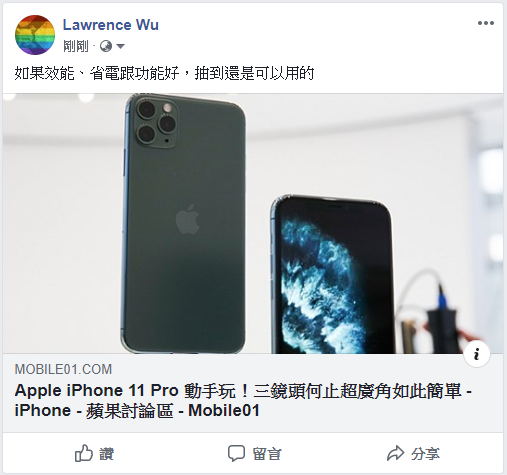Image resolution: width=507 pixels, height=475 pixels.
Task: Open the Apple iPhone 11 Pro article title
Action: tap(243, 400)
